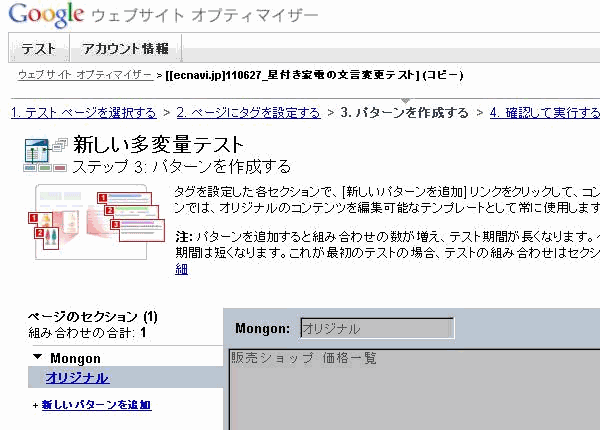Viewport: 600px width, 430px height.
Task: Click the 新しい多変量テスト heading
Action: tap(158, 145)
